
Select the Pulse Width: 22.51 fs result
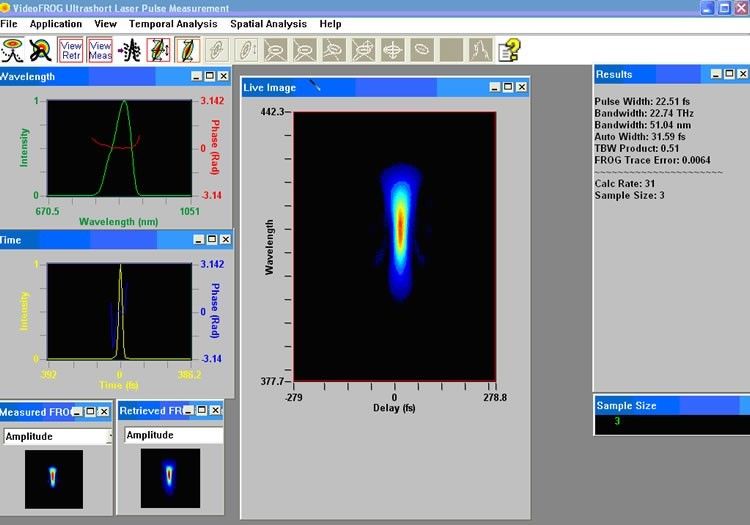(x=642, y=101)
